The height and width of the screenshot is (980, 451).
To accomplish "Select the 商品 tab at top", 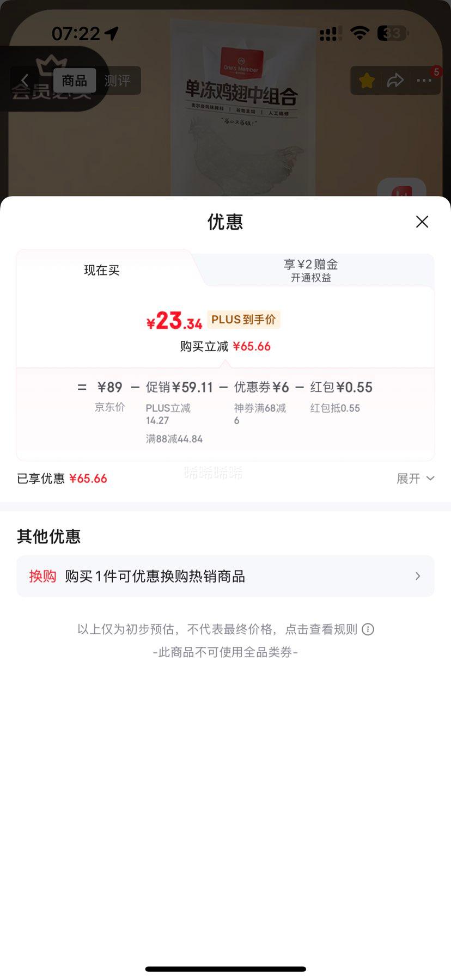I will pos(75,81).
